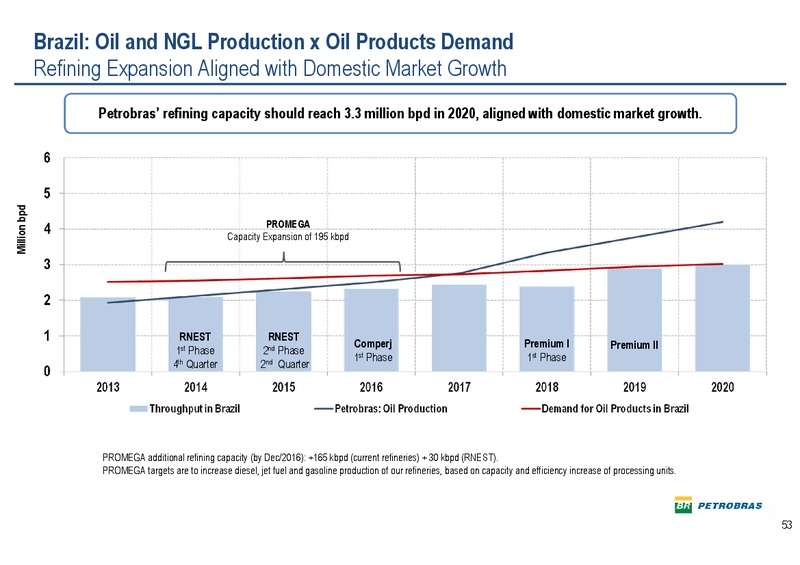Viewport: 800px width, 565px height.
Task: Click the slide page number 53
Action: [787, 525]
